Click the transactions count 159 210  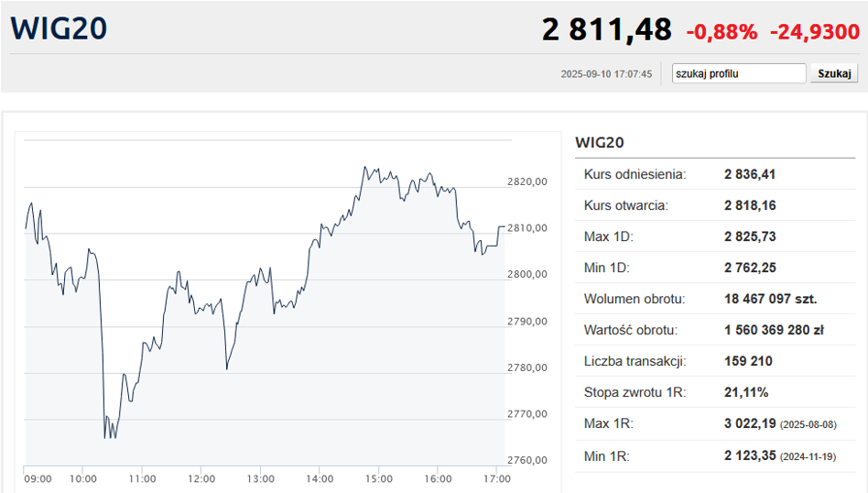(748, 361)
